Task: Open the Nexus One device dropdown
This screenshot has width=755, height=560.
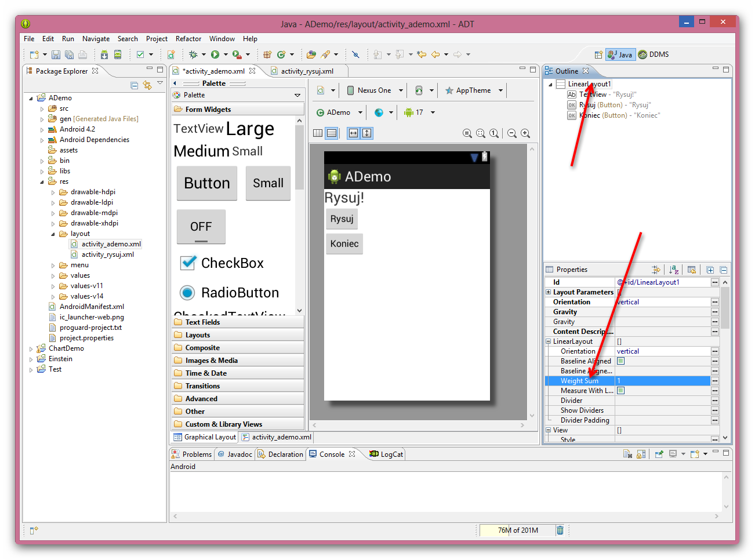Action: coord(375,90)
